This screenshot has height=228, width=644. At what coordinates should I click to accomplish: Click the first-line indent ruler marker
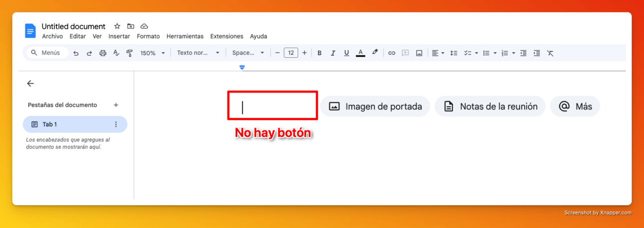click(242, 67)
